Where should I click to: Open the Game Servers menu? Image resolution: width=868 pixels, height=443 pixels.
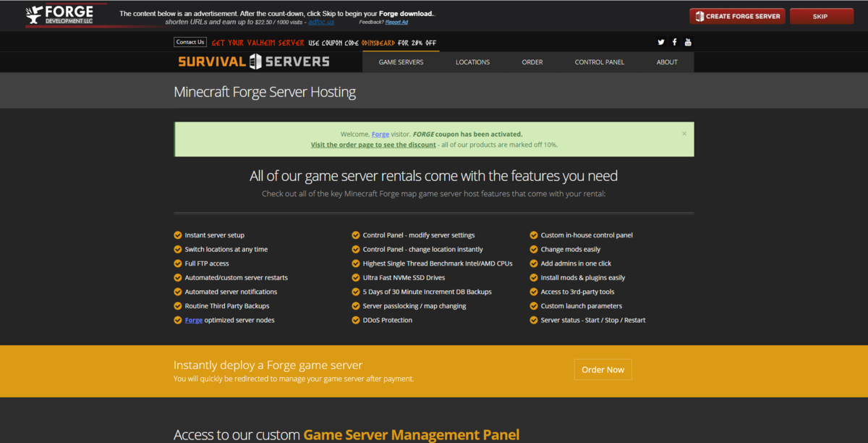[x=401, y=62]
